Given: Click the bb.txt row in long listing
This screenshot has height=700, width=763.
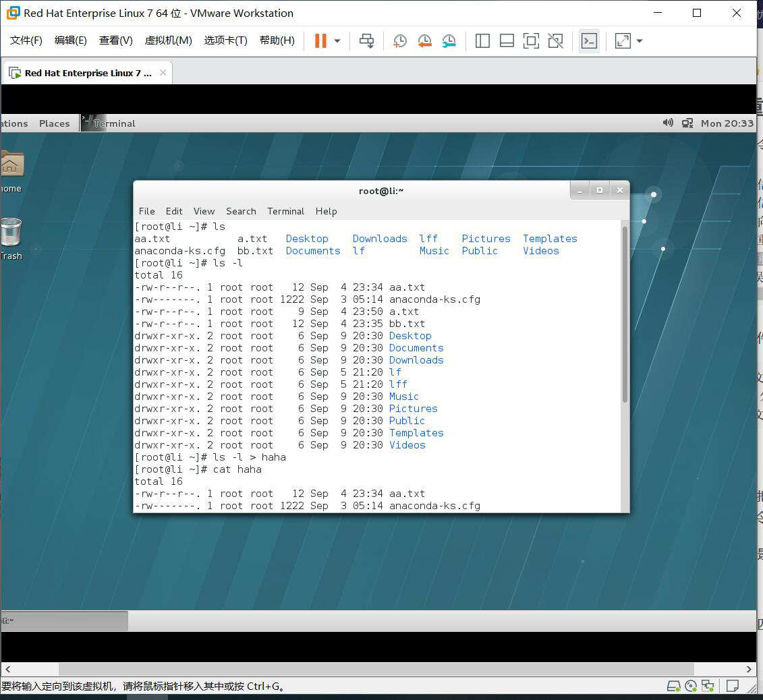Looking at the screenshot, I should pos(280,324).
